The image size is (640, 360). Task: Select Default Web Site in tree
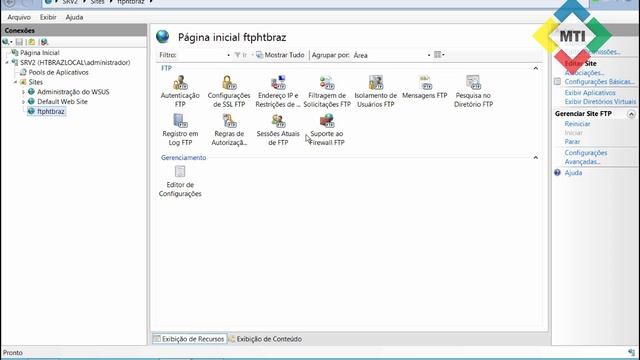pos(62,102)
